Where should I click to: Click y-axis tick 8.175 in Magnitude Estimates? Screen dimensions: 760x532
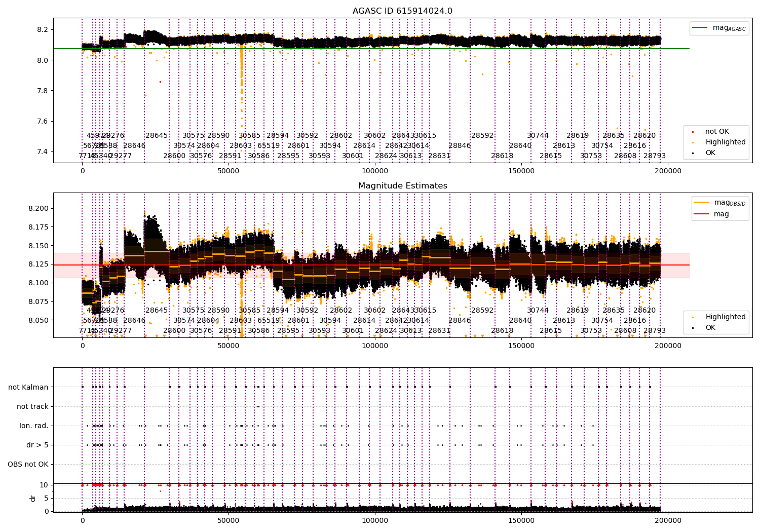point(39,227)
